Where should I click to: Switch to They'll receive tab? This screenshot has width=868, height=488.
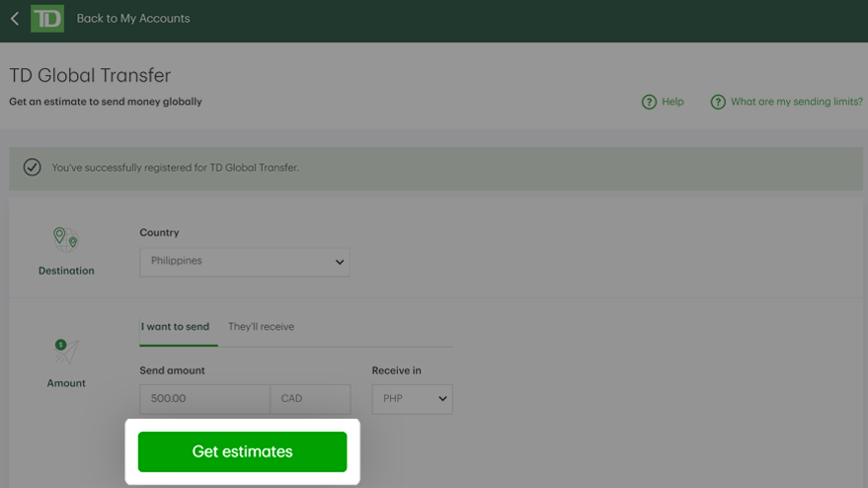(262, 327)
